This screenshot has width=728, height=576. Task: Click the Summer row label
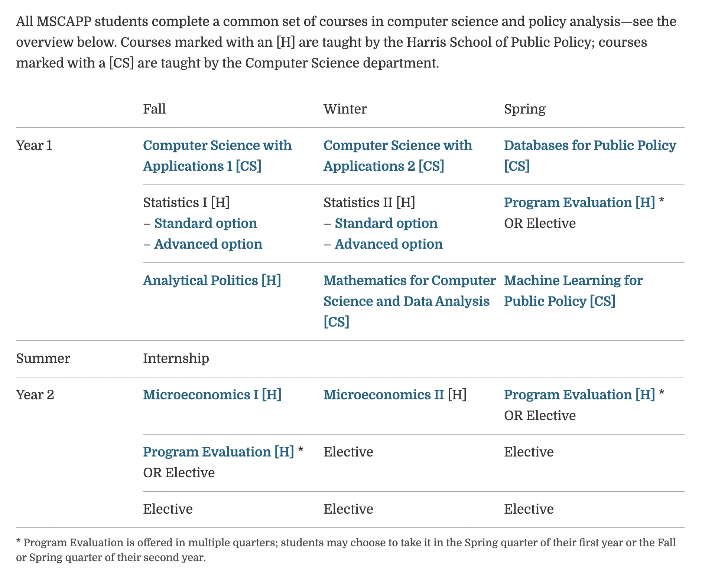[x=43, y=359]
